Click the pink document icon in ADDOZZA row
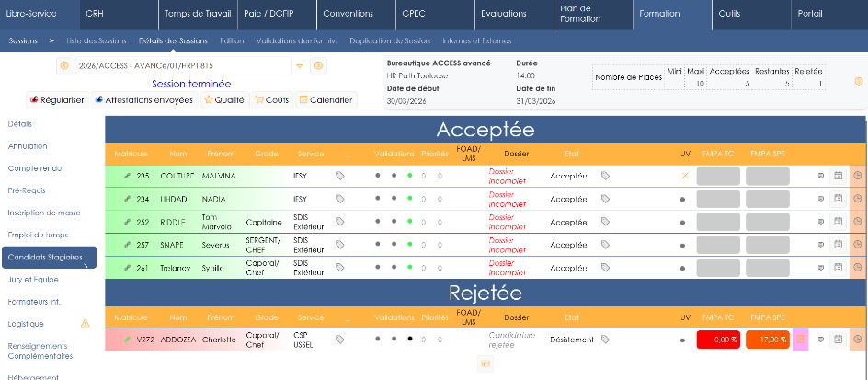This screenshot has height=380, width=868. [x=801, y=340]
